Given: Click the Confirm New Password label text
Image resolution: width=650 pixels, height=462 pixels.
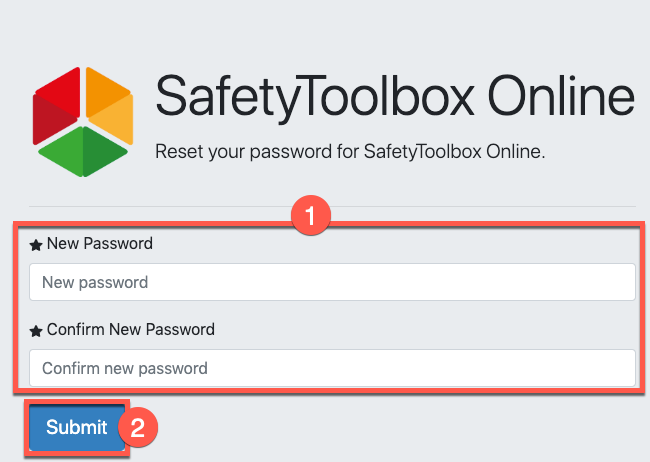Looking at the screenshot, I should (x=130, y=329).
